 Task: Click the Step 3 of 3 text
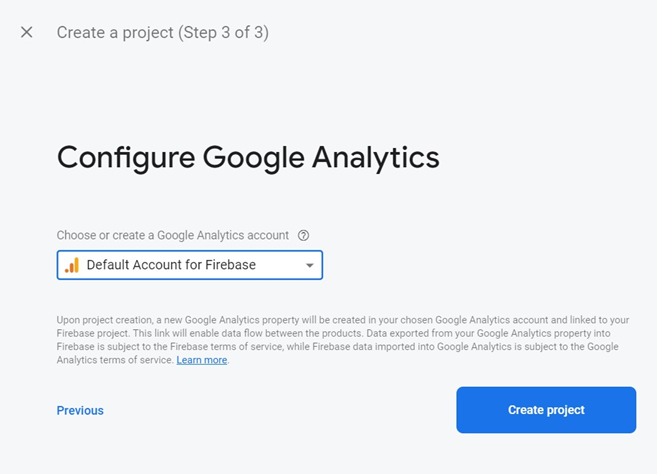(x=223, y=32)
